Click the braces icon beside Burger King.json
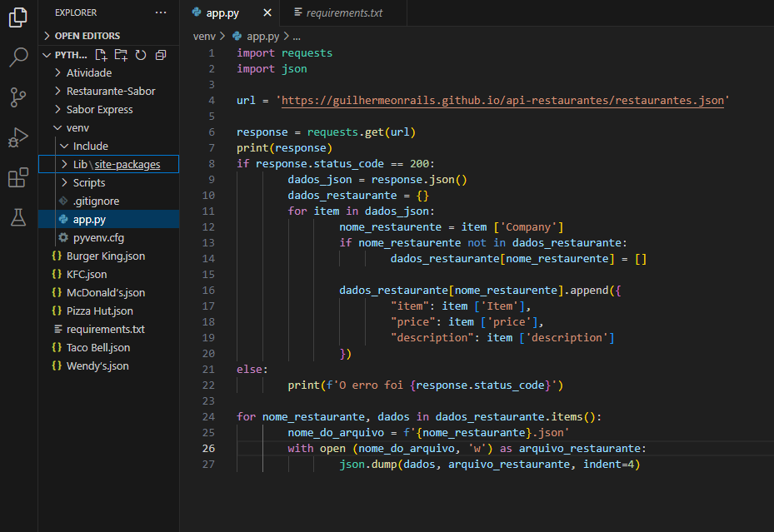774x532 pixels. (x=57, y=256)
